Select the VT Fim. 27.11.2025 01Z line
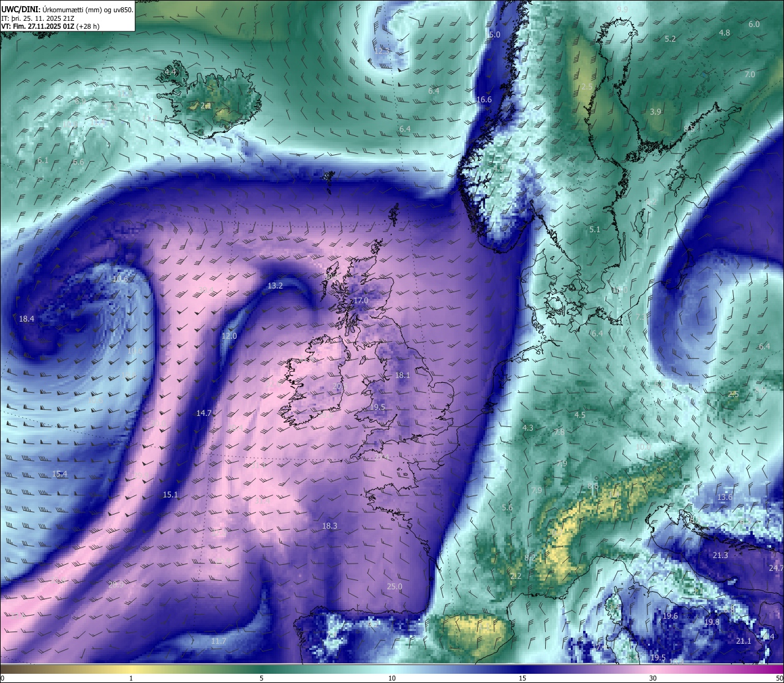The height and width of the screenshot is (683, 784). [50, 26]
